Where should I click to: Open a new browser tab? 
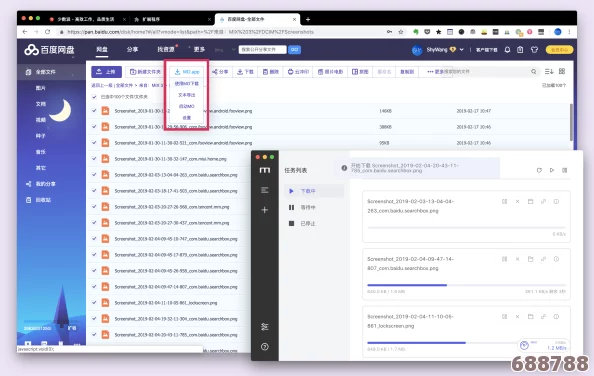(x=308, y=19)
